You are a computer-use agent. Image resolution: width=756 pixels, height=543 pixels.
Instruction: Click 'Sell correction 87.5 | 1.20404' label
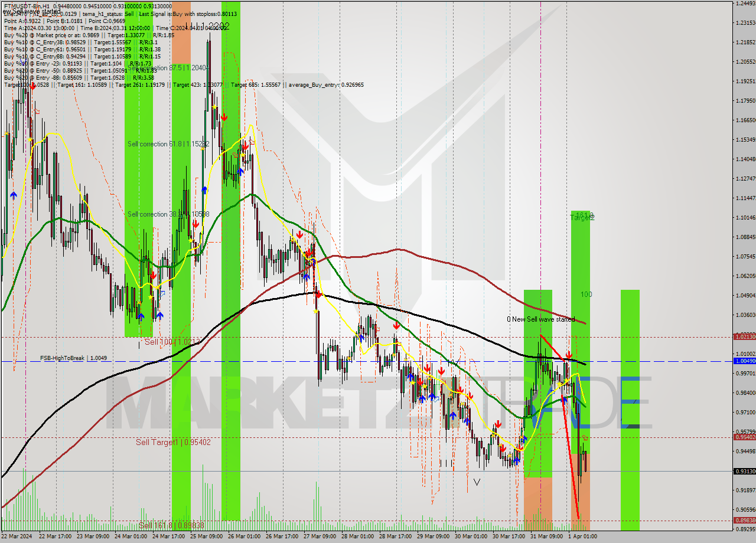point(168,68)
